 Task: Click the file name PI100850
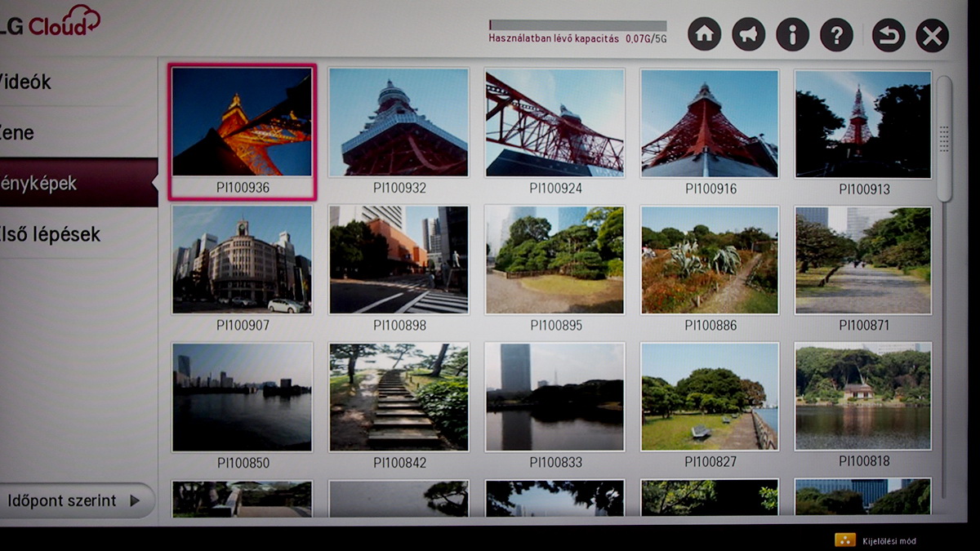(243, 463)
